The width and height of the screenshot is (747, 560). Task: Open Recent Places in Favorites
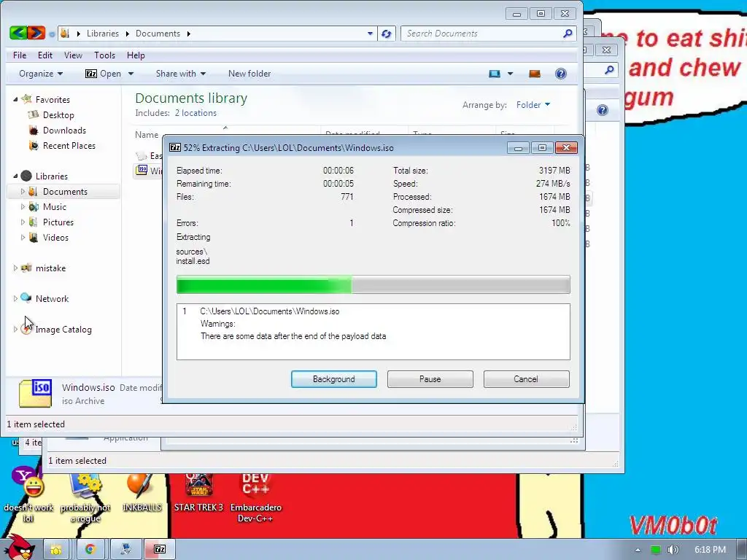(69, 145)
